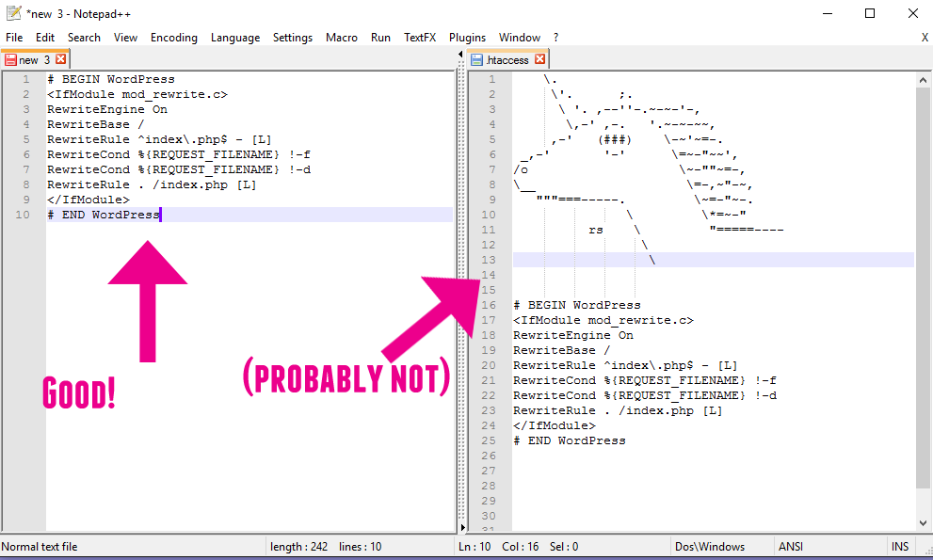The image size is (933, 560).
Task: Open the Encoding menu
Action: (x=174, y=38)
